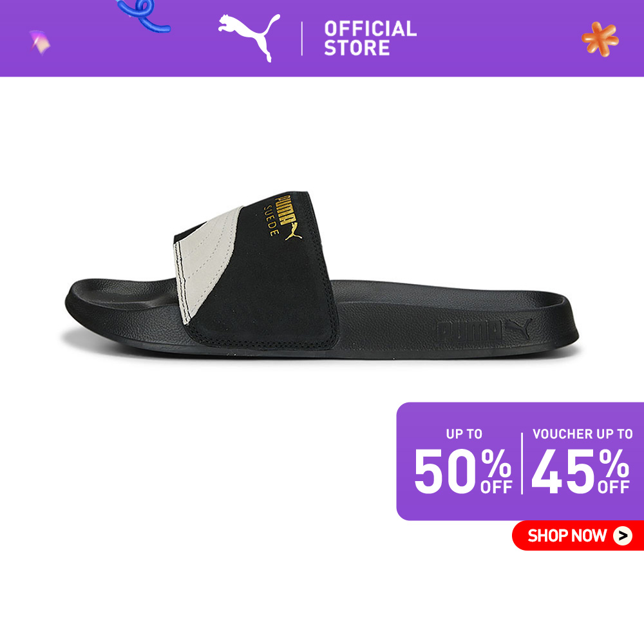
Task: Click the vertical divider beside Puma logo
Action: 302,39
